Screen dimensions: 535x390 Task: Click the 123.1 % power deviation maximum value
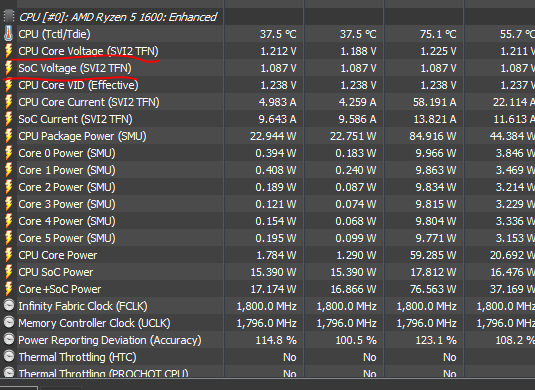pos(436,340)
